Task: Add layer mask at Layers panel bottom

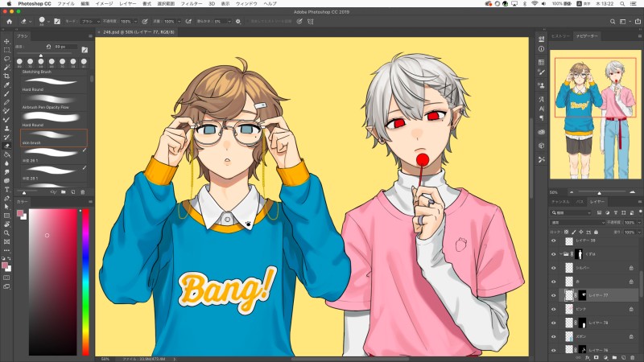Action: [x=596, y=358]
